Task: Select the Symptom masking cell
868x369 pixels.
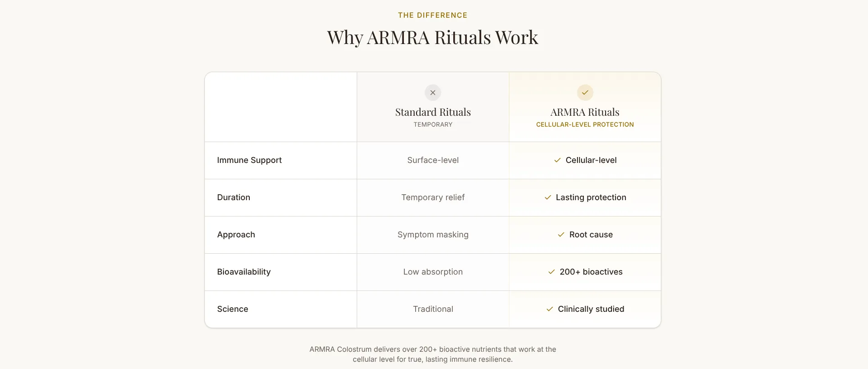Action: point(433,235)
